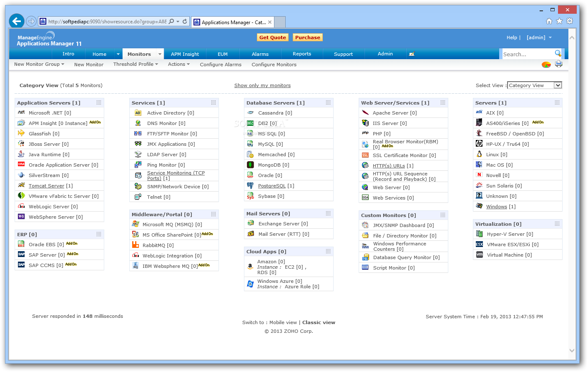The width and height of the screenshot is (588, 372).
Task: Switch to Mobile view link
Action: [x=283, y=322]
